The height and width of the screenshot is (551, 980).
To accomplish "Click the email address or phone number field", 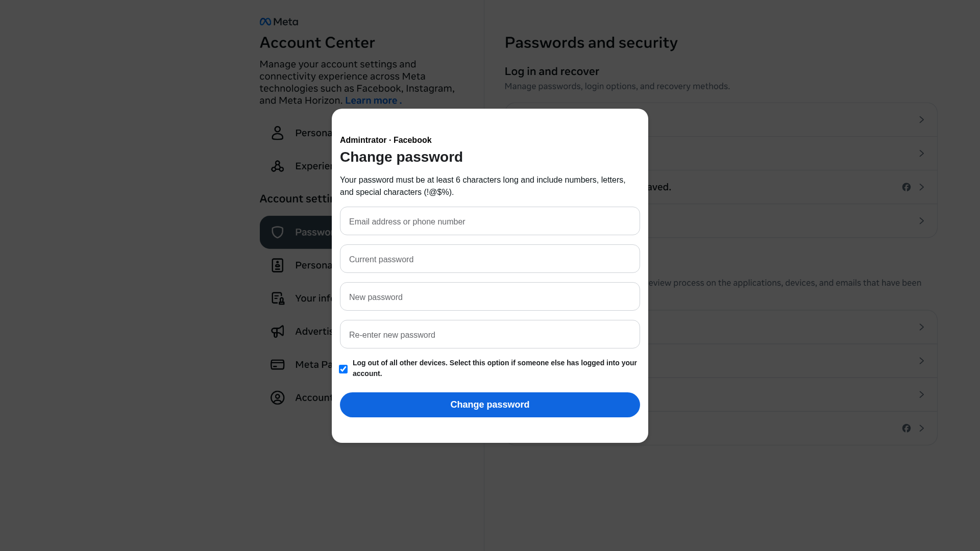I will point(489,221).
